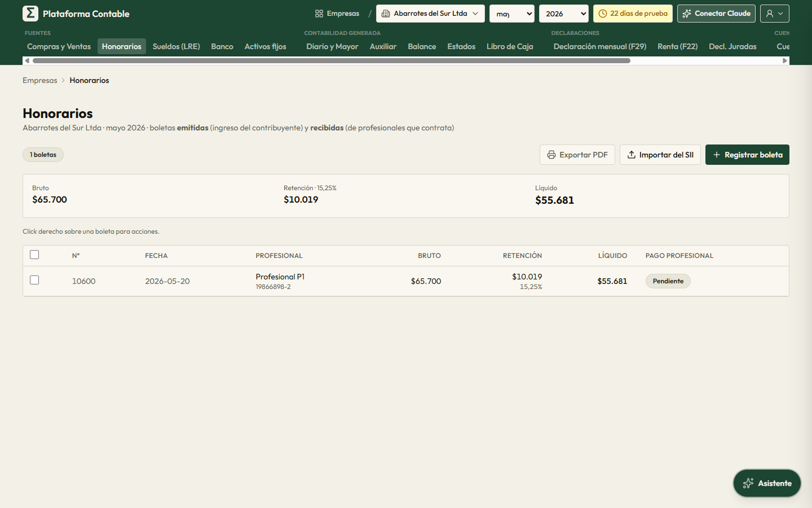Click the date 2026-05-20 cell

point(167,281)
